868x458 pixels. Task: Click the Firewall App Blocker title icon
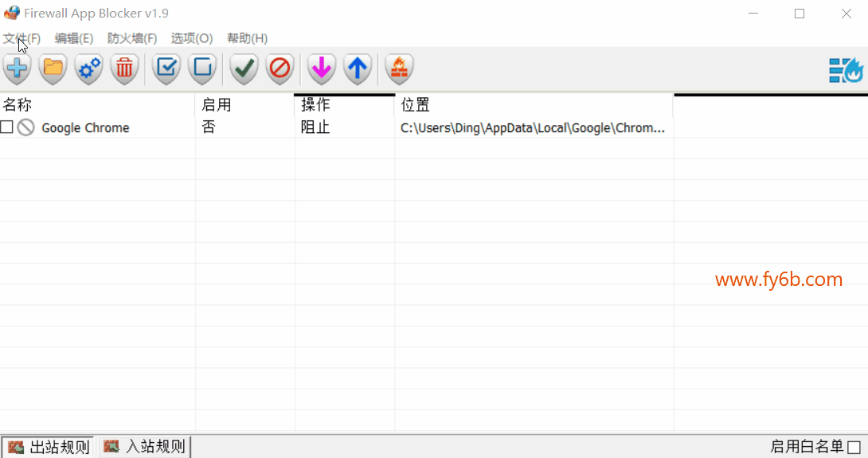pos(12,13)
